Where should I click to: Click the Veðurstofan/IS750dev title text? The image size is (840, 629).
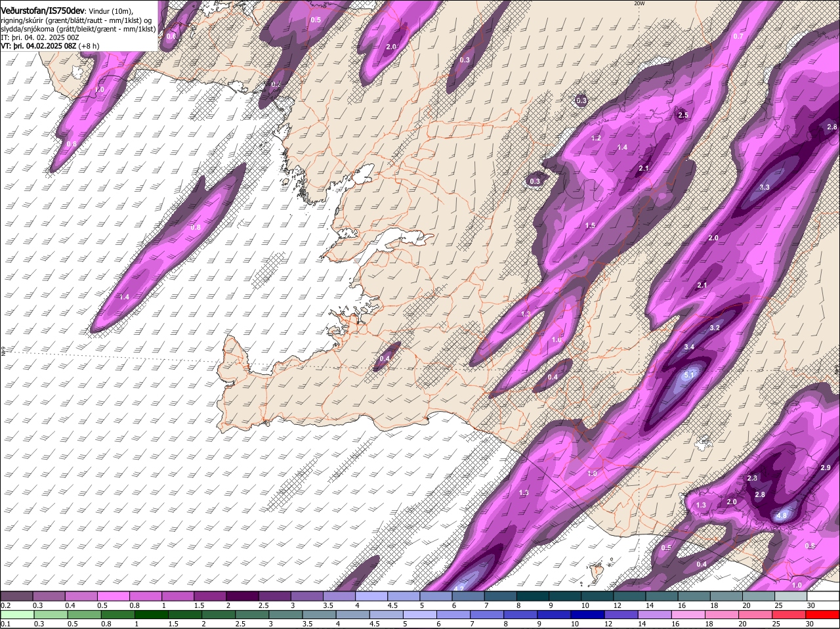(43, 11)
